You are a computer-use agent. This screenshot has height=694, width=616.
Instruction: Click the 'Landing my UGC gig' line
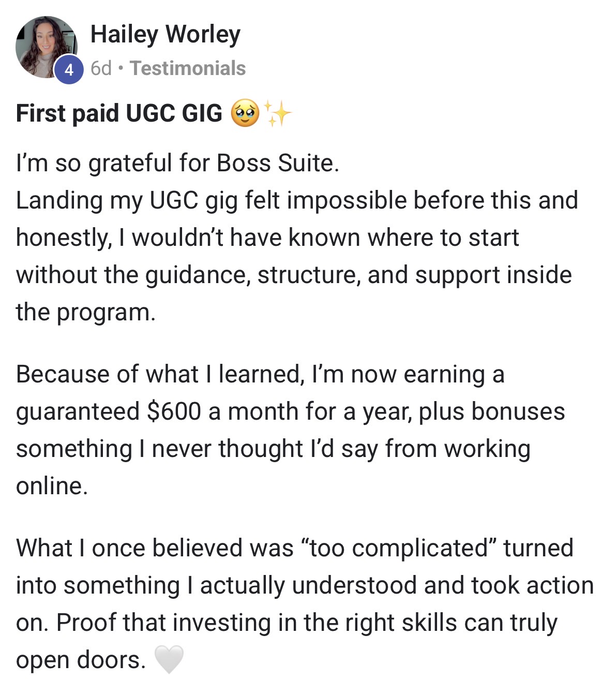click(x=296, y=200)
